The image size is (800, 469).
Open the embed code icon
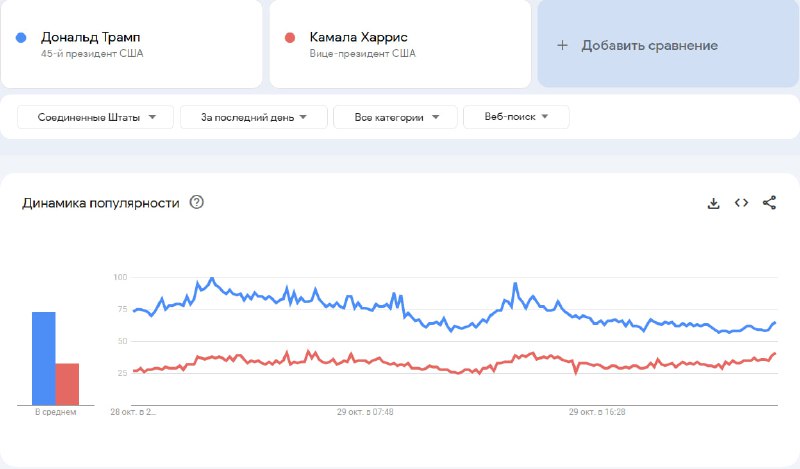pos(741,203)
